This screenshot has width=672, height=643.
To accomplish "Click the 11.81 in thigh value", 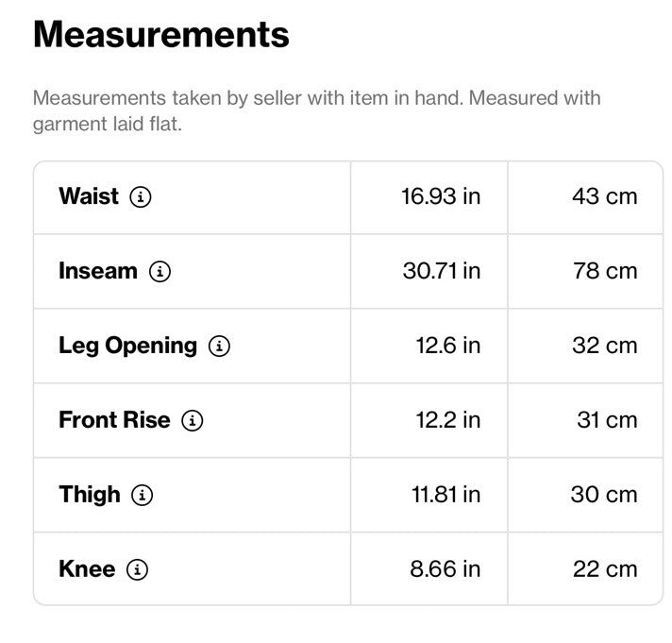I will pyautogui.click(x=445, y=495).
